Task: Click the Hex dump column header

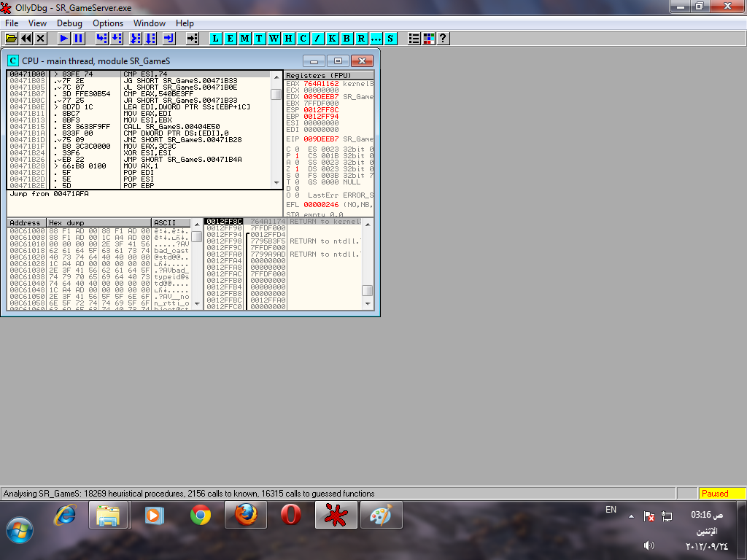Action: 98,222
